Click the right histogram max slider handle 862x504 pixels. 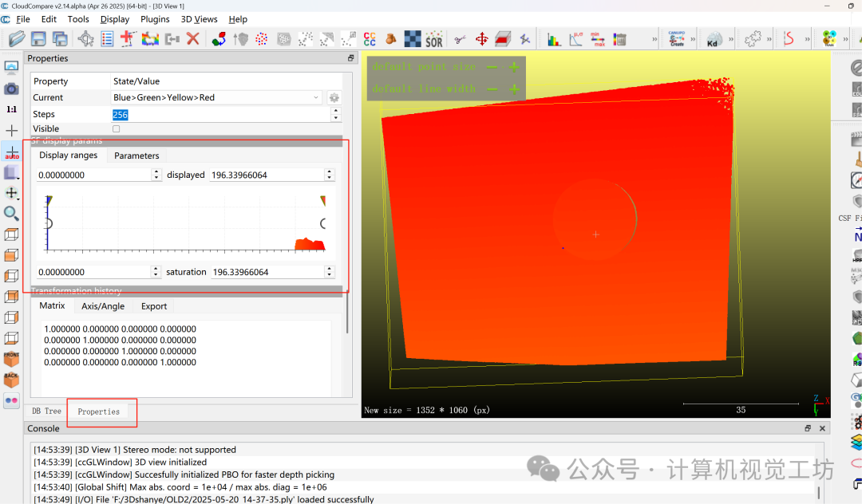pos(322,201)
